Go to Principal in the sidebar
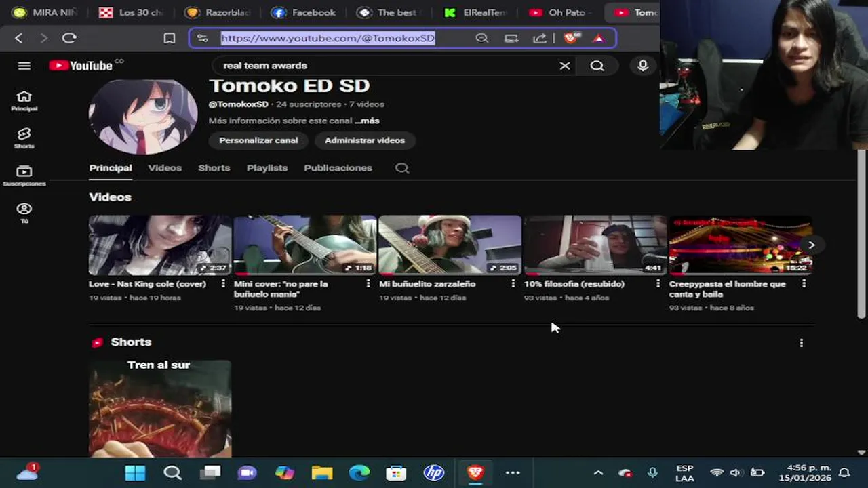Image resolution: width=868 pixels, height=488 pixels. coord(24,100)
